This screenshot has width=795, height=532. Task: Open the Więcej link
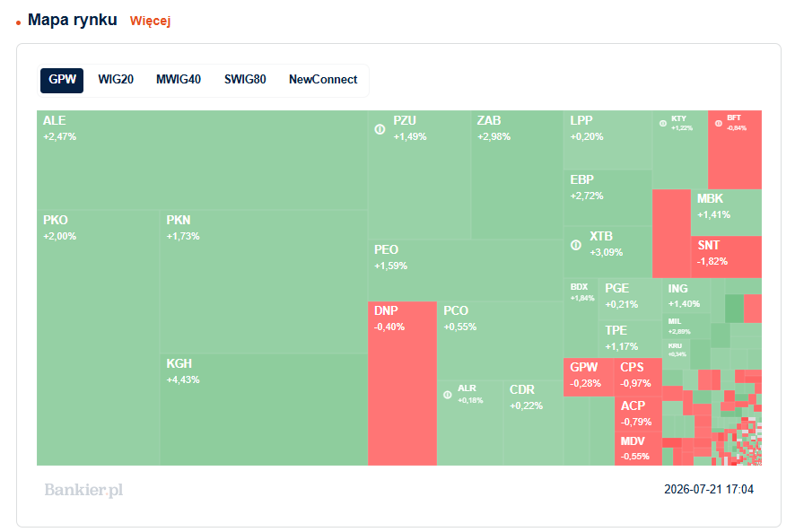pos(150,21)
